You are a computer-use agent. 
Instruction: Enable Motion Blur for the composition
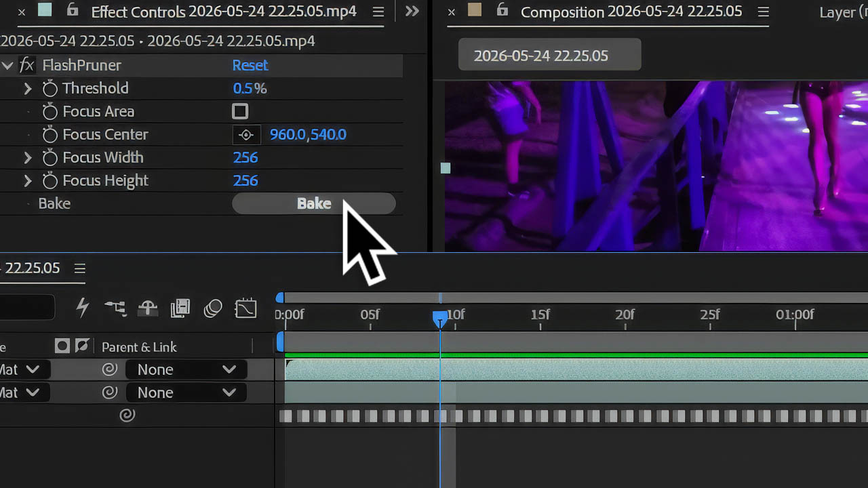(213, 308)
